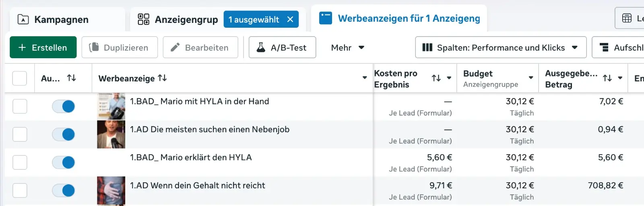Image resolution: width=644 pixels, height=206 pixels.
Task: Clear the '1 ausgewählt' selection with X
Action: pyautogui.click(x=290, y=19)
